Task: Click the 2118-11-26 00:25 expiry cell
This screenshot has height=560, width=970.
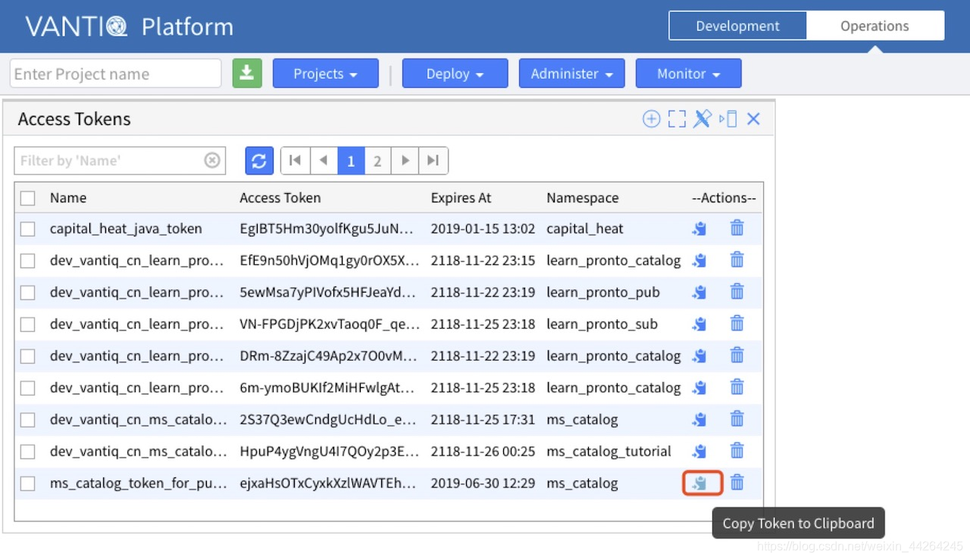Action: [483, 452]
